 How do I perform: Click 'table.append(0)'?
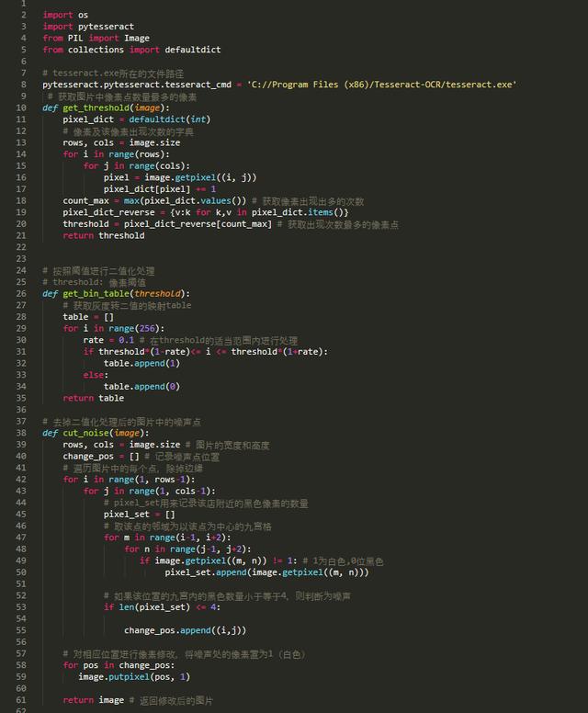pos(141,387)
